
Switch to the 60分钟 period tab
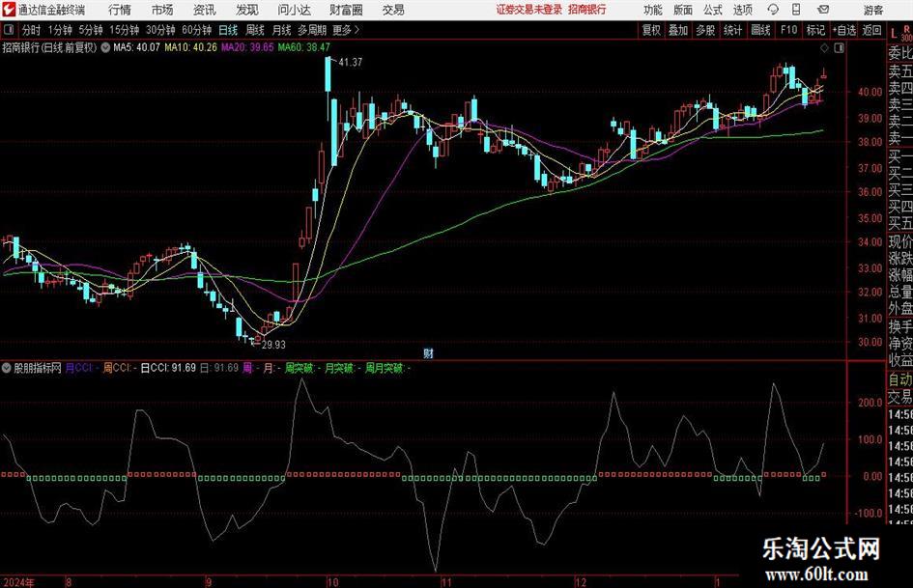pos(197,30)
